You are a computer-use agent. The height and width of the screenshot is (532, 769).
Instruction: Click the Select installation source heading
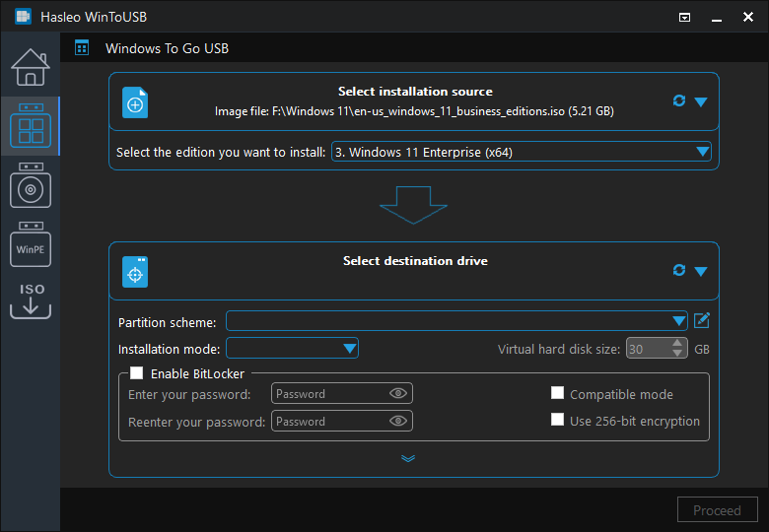click(415, 91)
